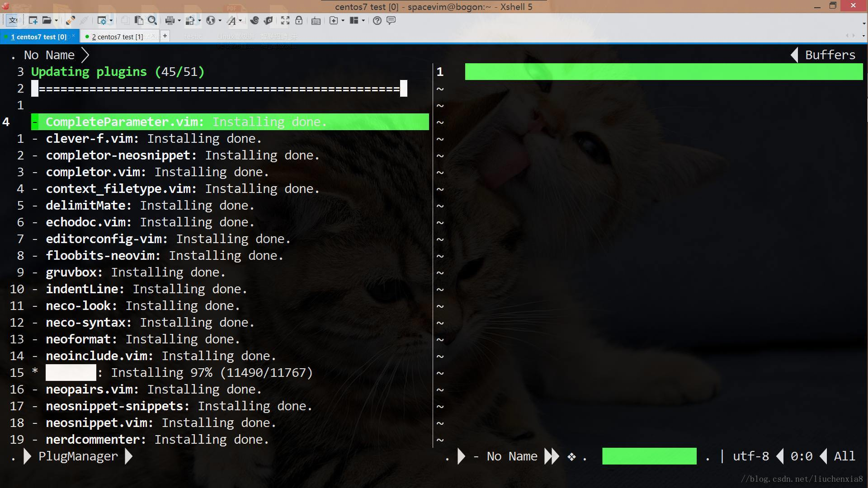This screenshot has width=868, height=488.
Task: Open the Find magnifier tool
Action: 152,20
